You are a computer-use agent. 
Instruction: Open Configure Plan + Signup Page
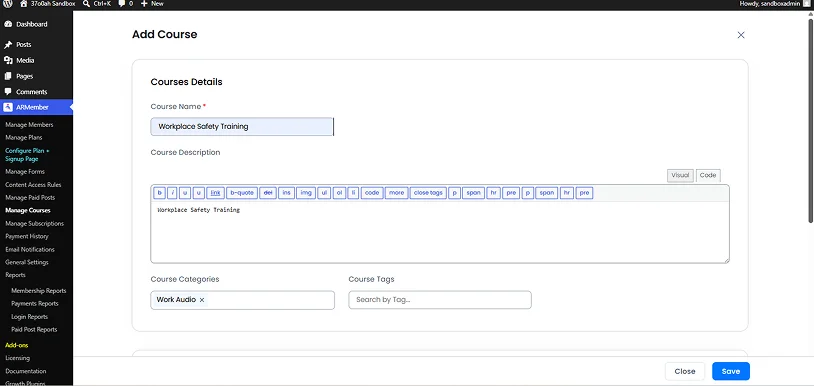27,155
